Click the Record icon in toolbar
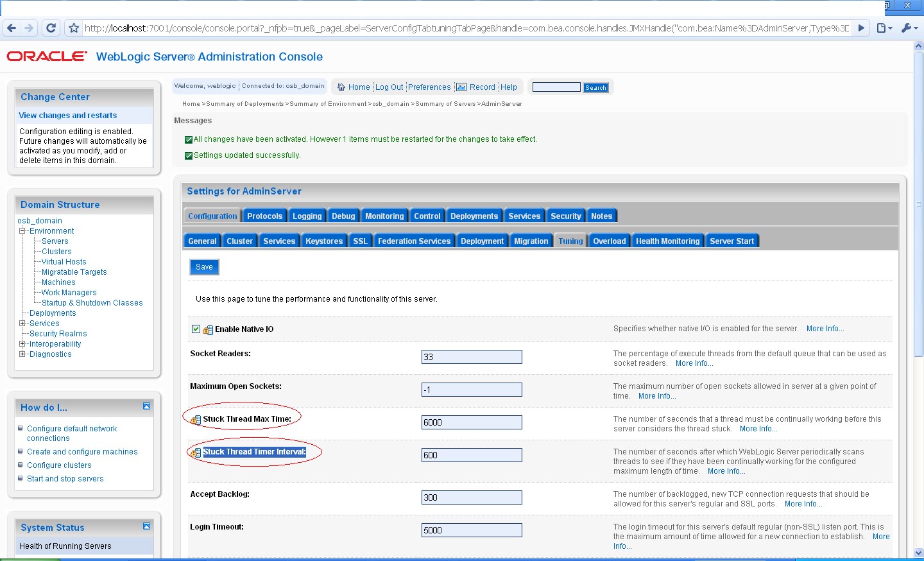This screenshot has width=924, height=561. coord(461,87)
